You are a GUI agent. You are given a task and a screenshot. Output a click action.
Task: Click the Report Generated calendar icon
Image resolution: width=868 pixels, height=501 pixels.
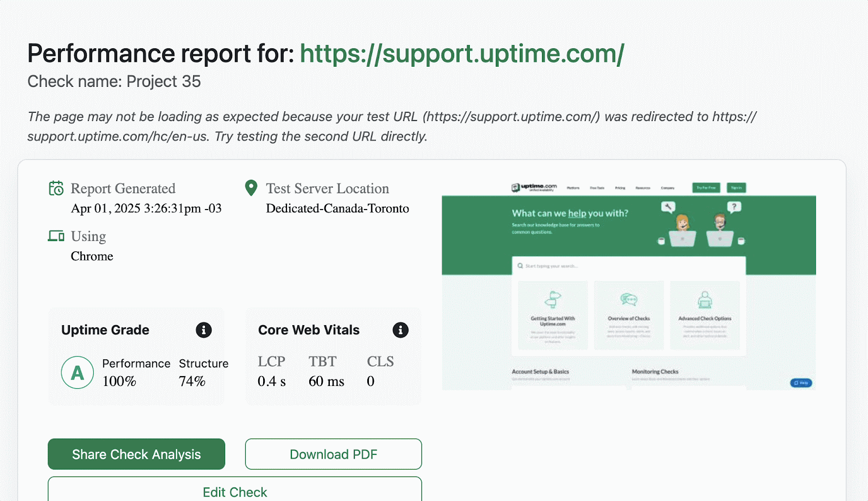(56, 188)
